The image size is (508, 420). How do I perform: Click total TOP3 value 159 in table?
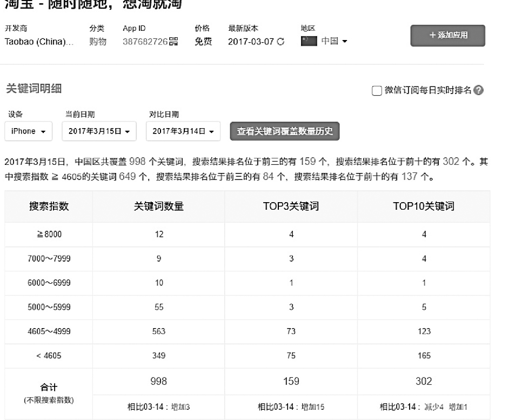click(x=291, y=382)
